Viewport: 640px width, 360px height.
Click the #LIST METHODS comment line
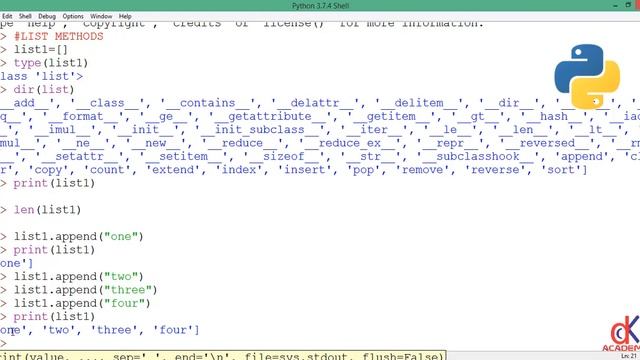click(x=59, y=36)
